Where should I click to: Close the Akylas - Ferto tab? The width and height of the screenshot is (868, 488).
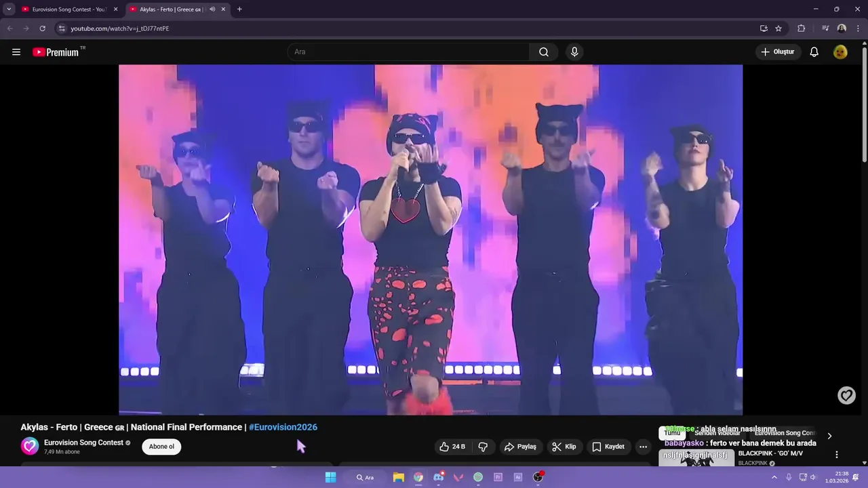[223, 9]
